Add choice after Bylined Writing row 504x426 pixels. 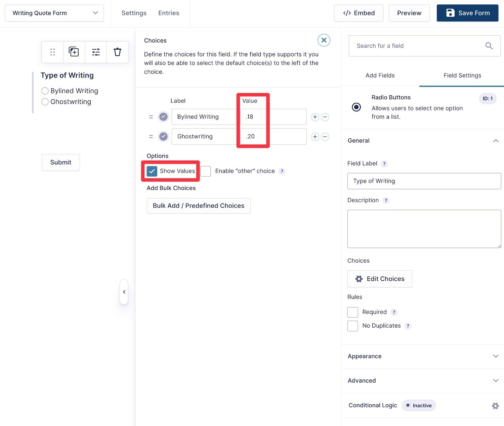(x=315, y=117)
